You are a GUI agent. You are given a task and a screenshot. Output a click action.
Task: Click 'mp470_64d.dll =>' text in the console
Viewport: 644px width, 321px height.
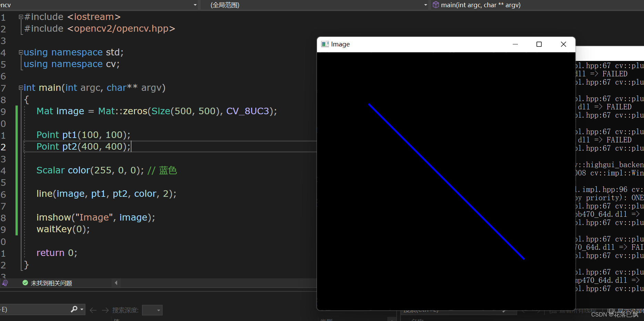(608, 280)
